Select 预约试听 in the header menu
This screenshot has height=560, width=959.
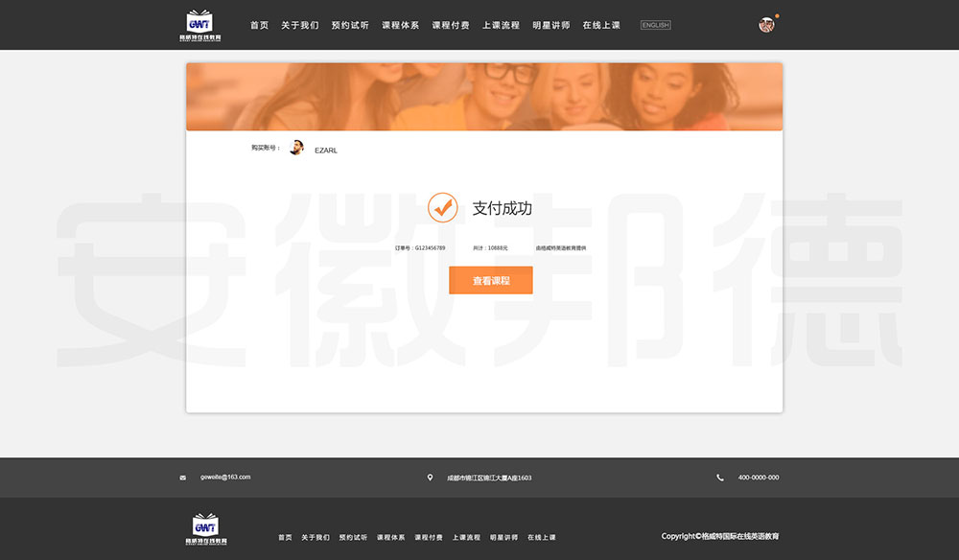(x=350, y=25)
